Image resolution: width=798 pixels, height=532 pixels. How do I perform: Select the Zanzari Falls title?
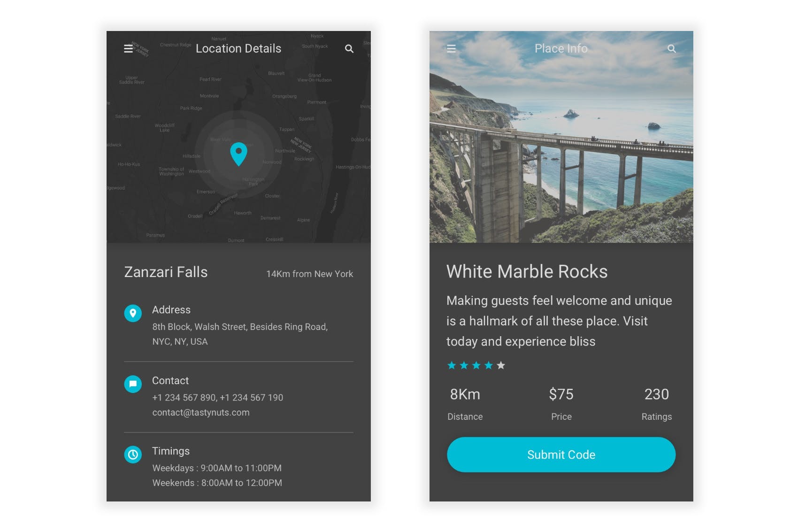click(x=166, y=272)
